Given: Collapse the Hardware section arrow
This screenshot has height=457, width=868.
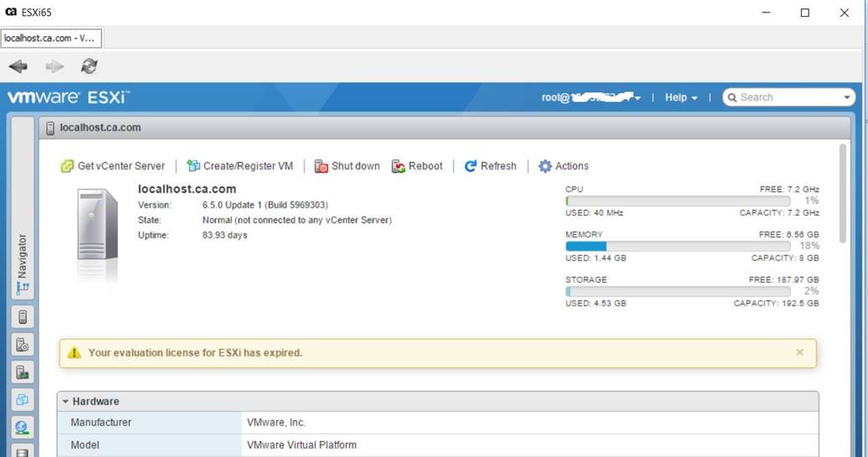Looking at the screenshot, I should [x=65, y=402].
